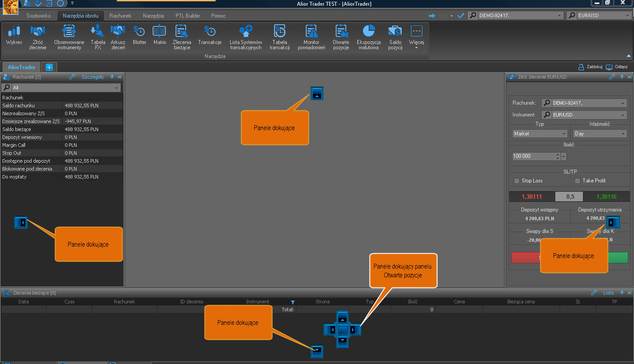Click the red sell price 1,30111
The image size is (634, 364).
tap(532, 197)
